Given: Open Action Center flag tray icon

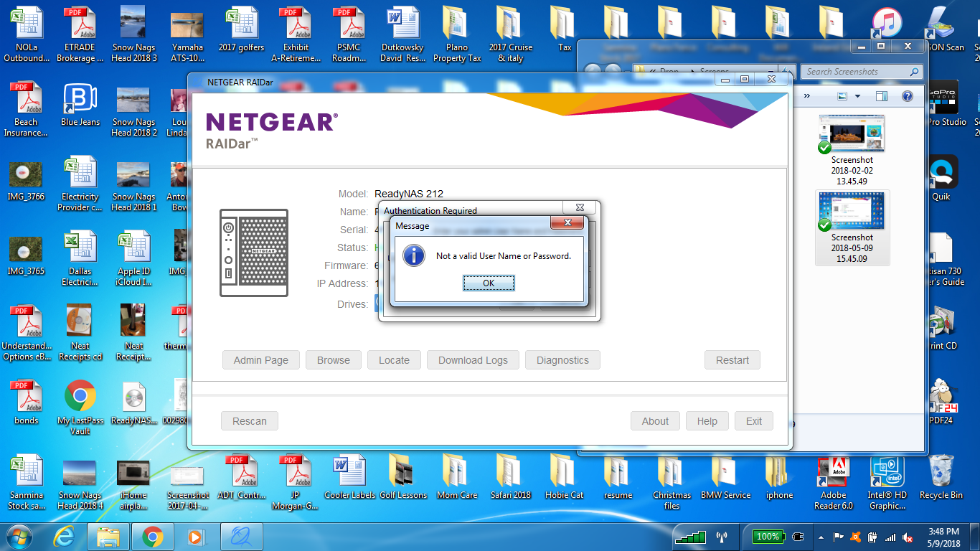Looking at the screenshot, I should (x=837, y=537).
